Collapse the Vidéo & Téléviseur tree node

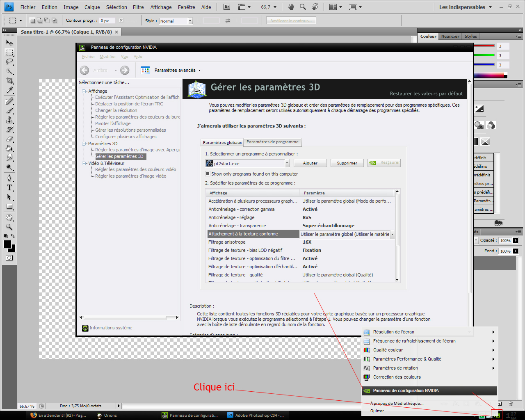click(84, 163)
